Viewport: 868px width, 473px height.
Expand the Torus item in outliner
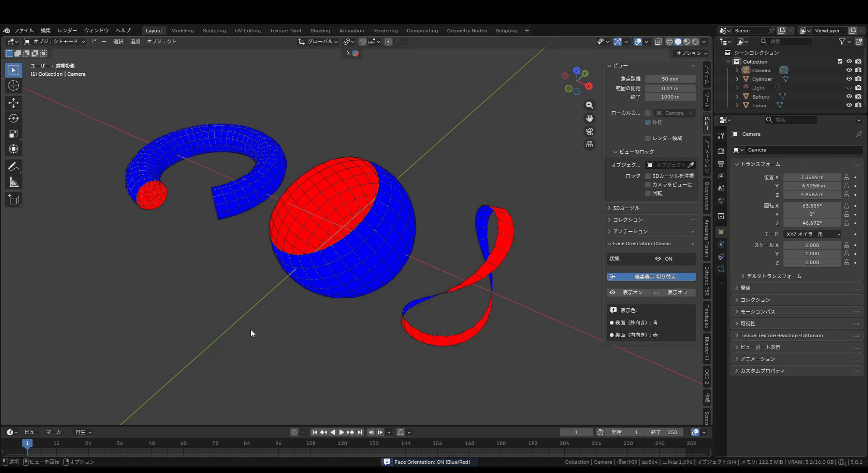(737, 106)
